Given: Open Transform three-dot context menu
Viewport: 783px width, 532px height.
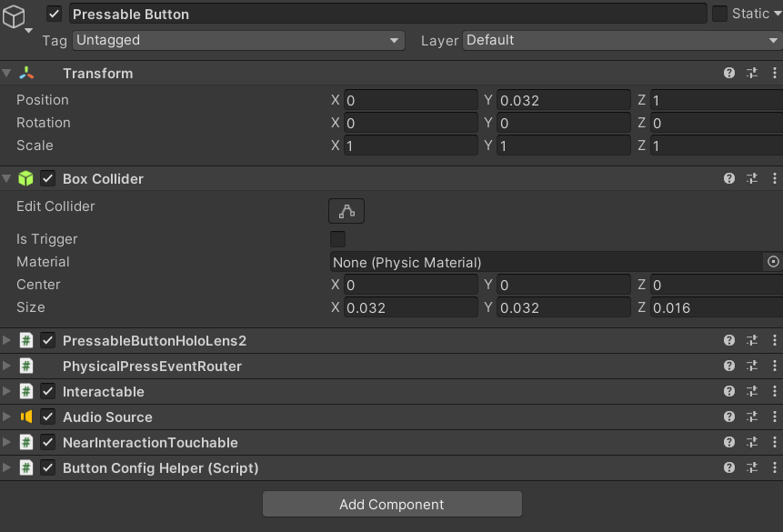Looking at the screenshot, I should point(775,73).
